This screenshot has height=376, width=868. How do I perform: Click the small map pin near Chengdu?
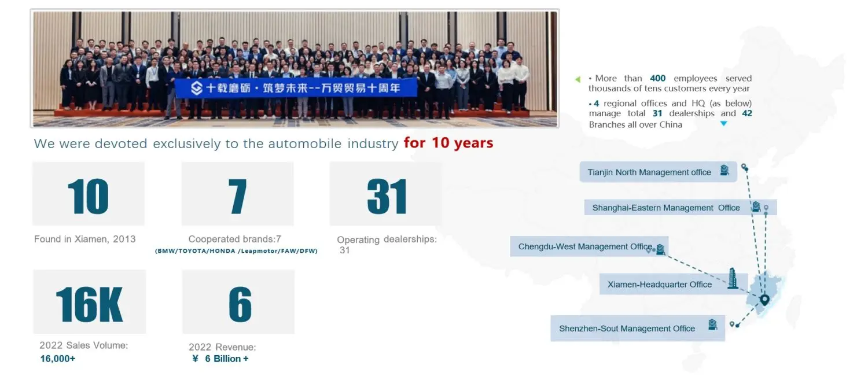click(649, 250)
